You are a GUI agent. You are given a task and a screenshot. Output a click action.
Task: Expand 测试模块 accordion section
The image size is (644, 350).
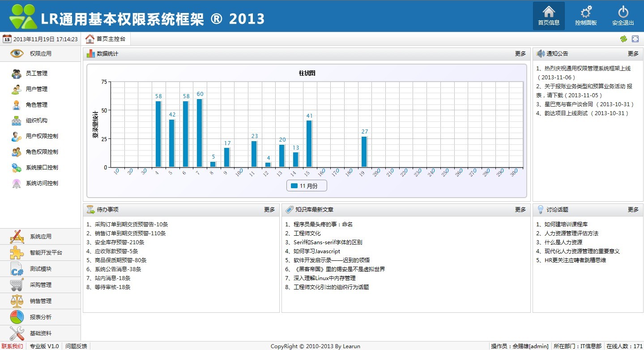(x=40, y=269)
